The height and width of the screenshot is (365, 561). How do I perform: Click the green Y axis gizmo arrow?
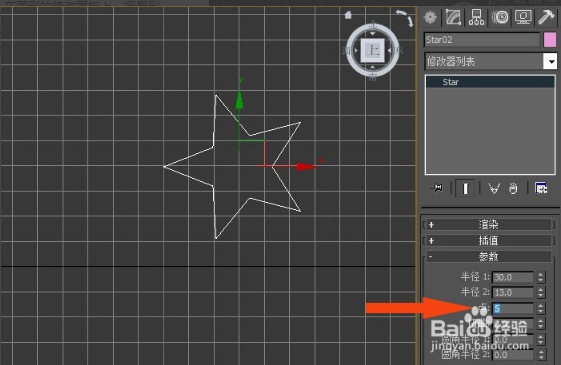click(239, 99)
